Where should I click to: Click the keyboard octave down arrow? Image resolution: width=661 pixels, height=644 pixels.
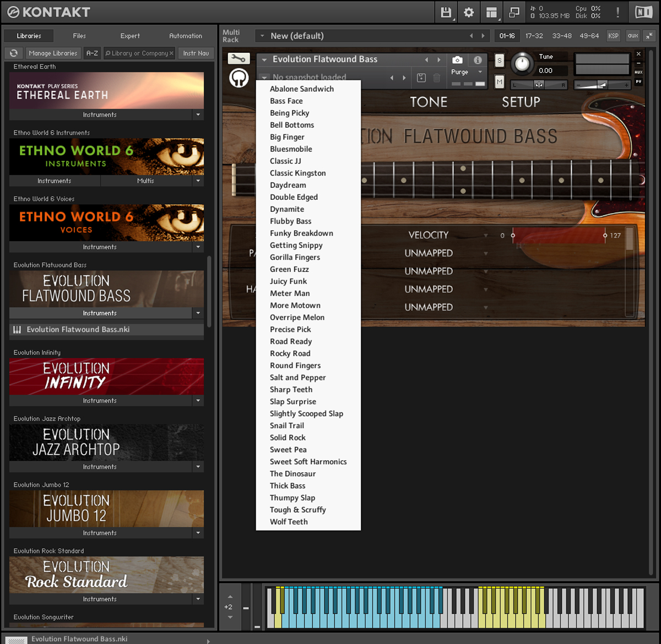click(230, 617)
